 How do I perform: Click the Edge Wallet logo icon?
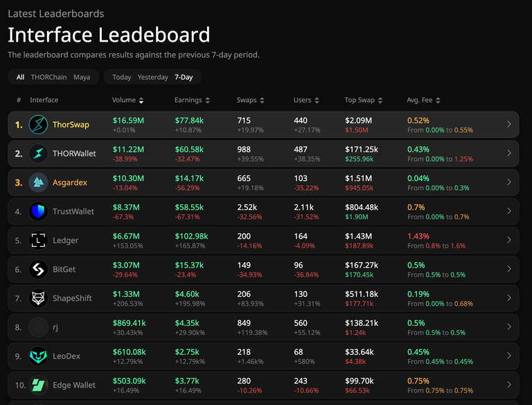pyautogui.click(x=38, y=385)
